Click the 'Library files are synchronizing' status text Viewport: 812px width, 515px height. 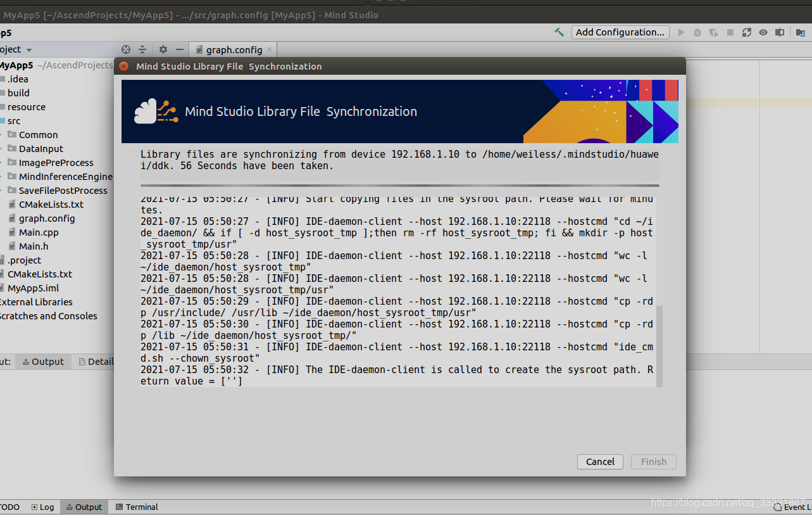click(399, 160)
